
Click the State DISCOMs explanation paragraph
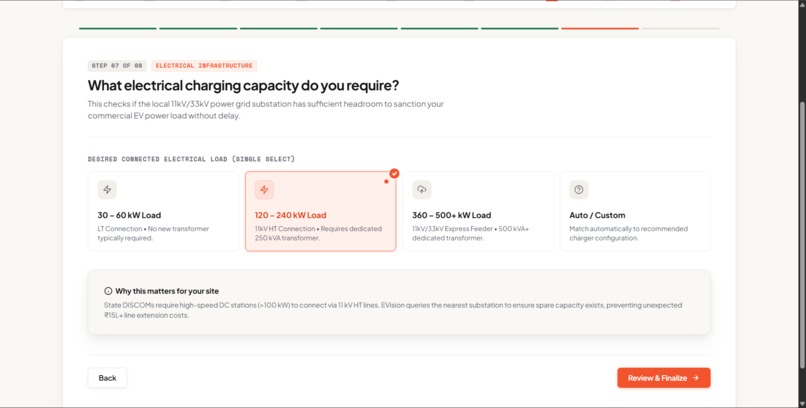coord(393,310)
